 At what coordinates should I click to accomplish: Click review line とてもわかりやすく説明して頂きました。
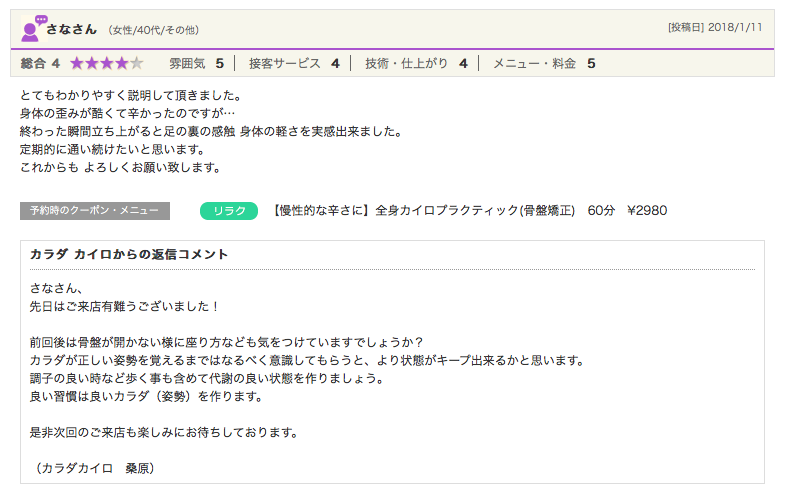pyautogui.click(x=133, y=95)
